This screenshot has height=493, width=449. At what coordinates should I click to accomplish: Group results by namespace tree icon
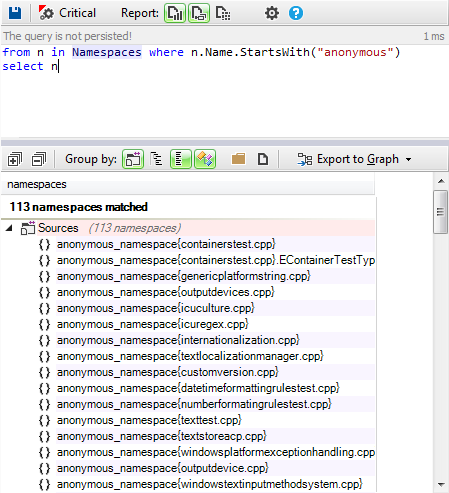pyautogui.click(x=156, y=159)
